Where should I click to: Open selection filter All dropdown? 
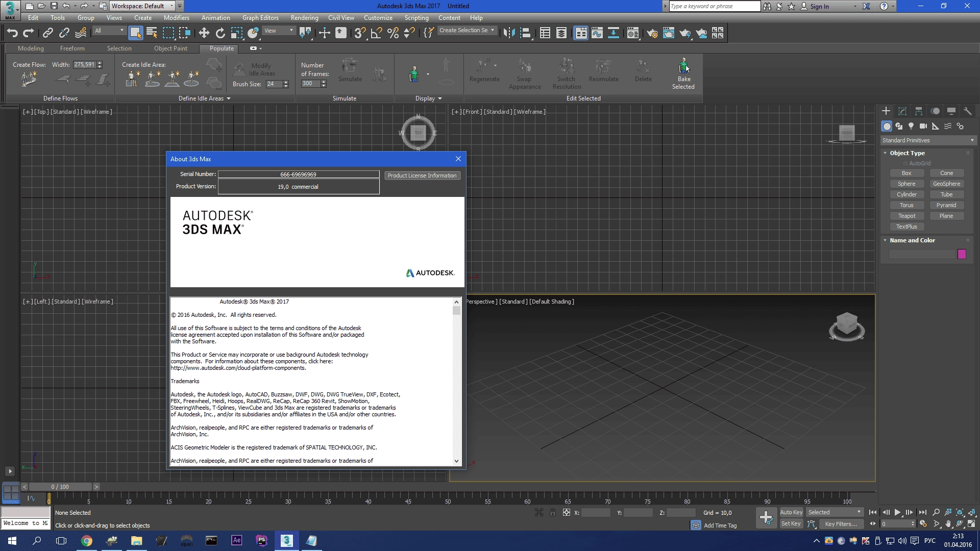click(109, 31)
